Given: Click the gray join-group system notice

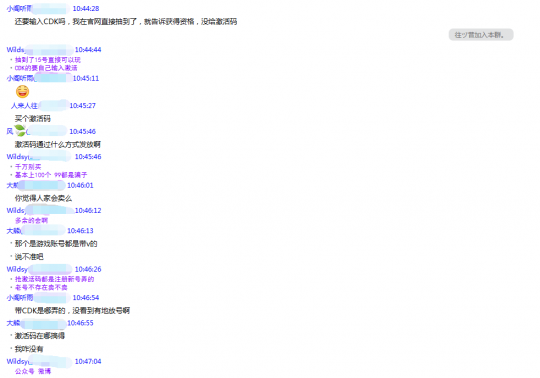Looking at the screenshot, I should pyautogui.click(x=481, y=35).
